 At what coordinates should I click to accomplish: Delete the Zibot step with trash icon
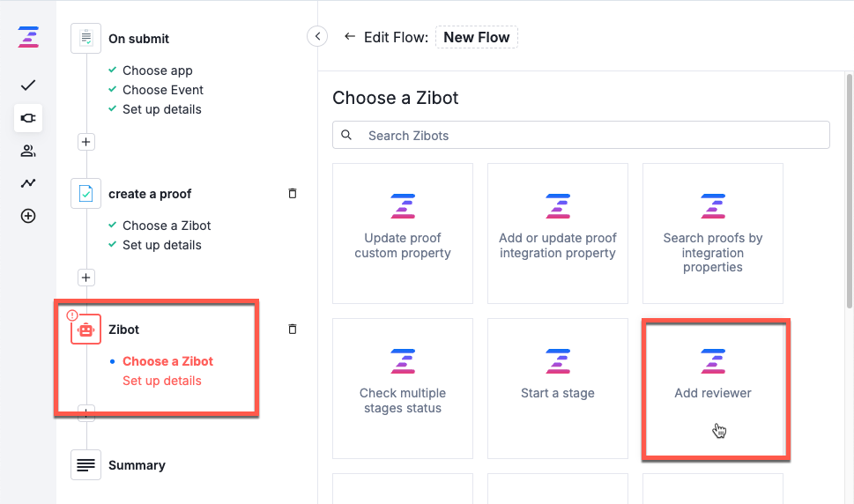coord(293,329)
